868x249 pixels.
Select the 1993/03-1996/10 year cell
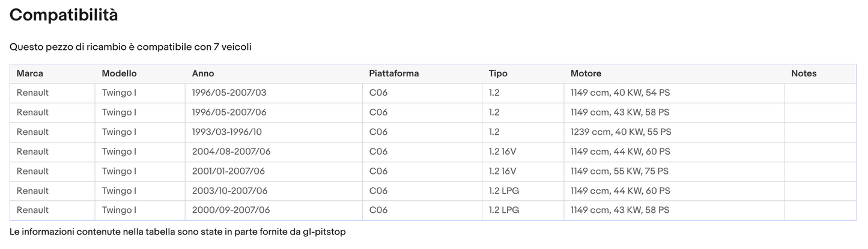(x=228, y=132)
